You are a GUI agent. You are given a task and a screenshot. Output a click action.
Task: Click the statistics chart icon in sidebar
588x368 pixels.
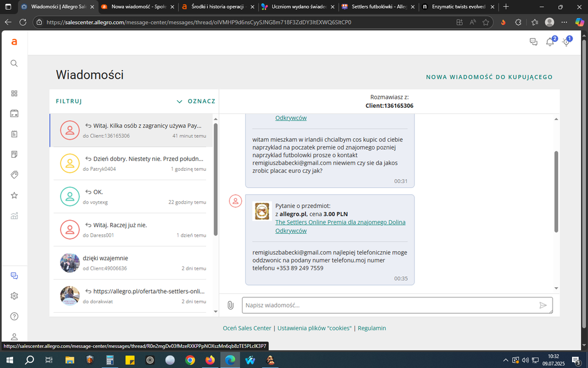coord(14,216)
